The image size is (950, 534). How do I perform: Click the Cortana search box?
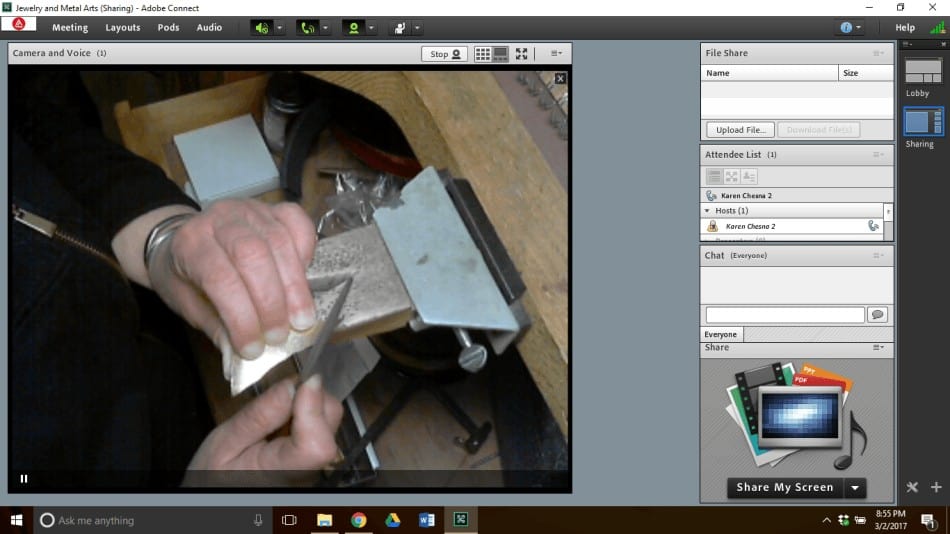click(151, 520)
